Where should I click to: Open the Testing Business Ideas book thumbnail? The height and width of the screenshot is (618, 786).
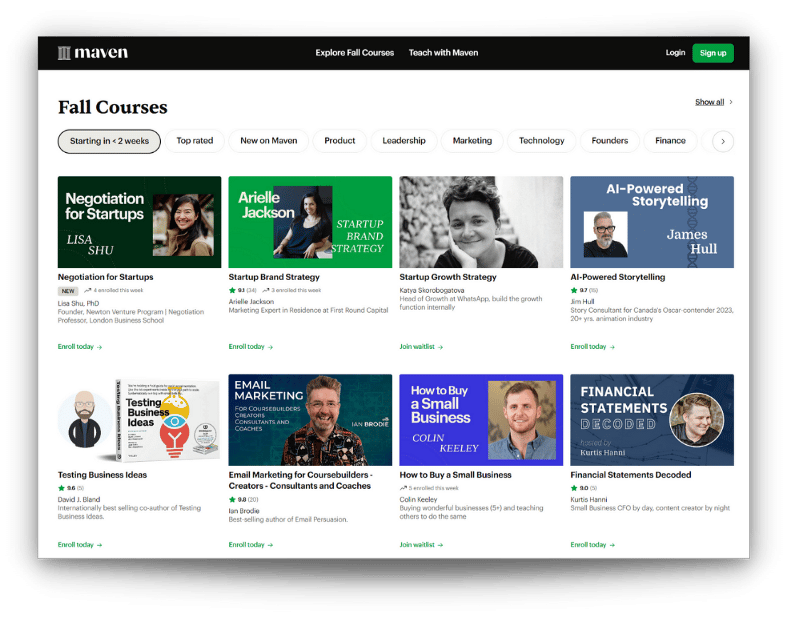point(139,420)
